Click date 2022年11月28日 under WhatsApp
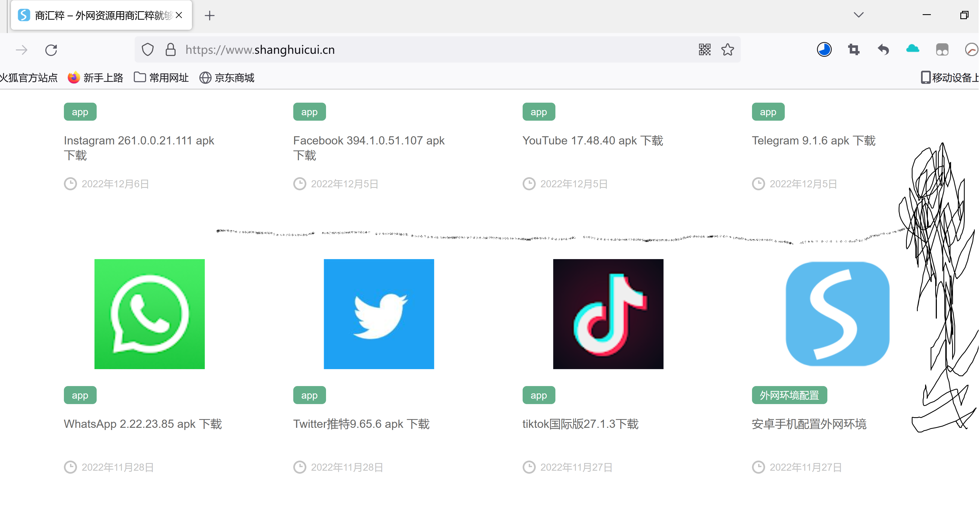Screen dimensions: 980x507 click(118, 467)
